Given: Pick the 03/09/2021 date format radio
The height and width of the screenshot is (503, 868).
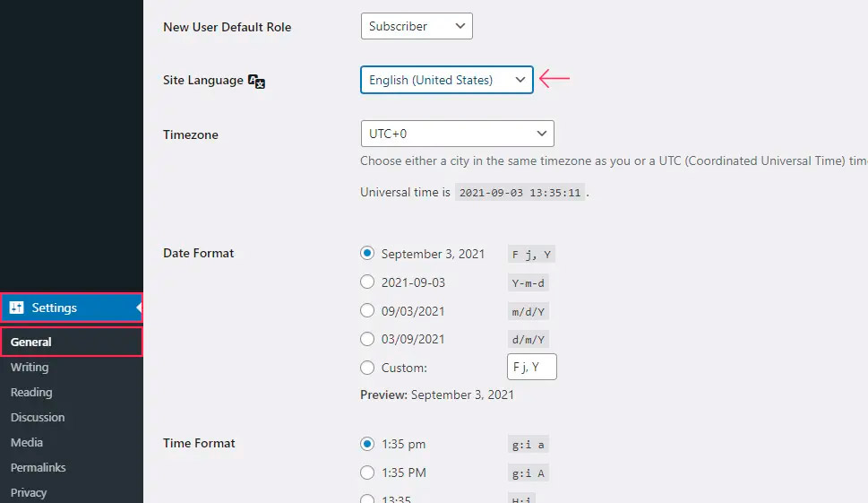Looking at the screenshot, I should (x=367, y=339).
